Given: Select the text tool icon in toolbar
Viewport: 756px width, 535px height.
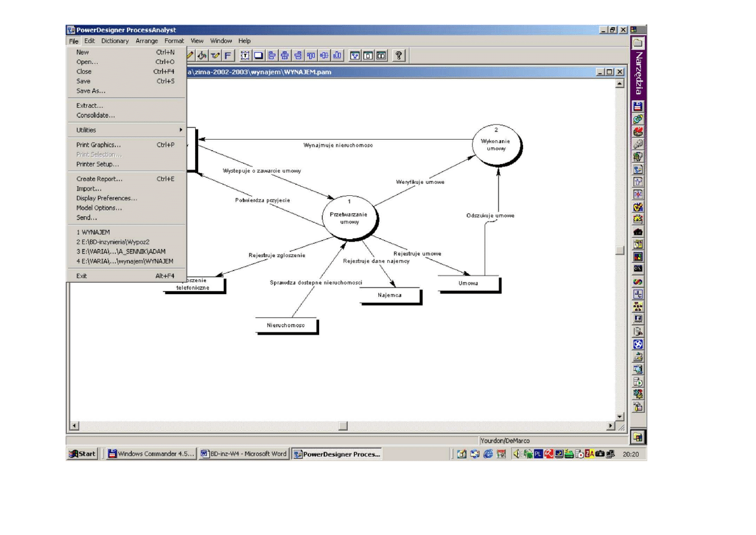Looking at the screenshot, I should (245, 56).
